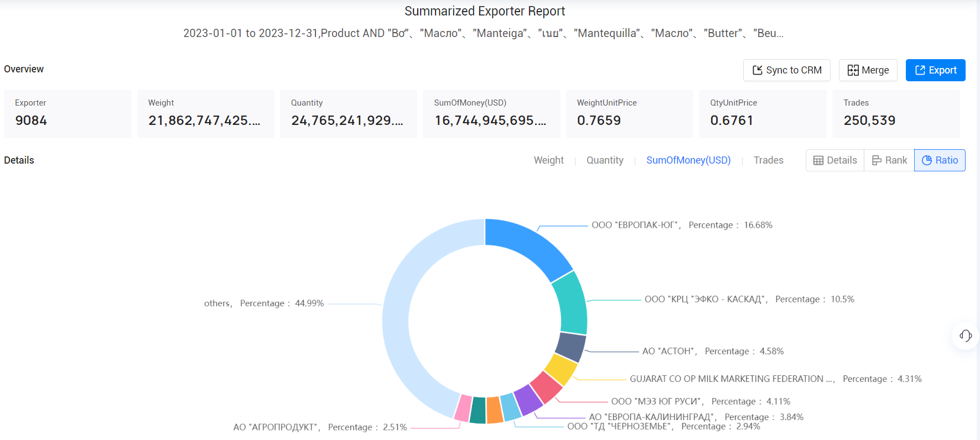This screenshot has width=980, height=440.
Task: Click the Quantity overview card
Action: [348, 113]
